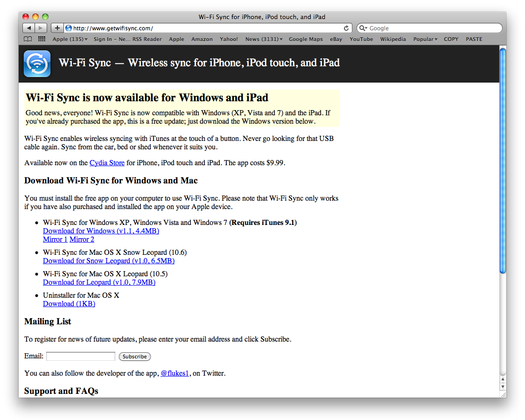Click Download for Snow Leopard link
Image resolution: width=525 pixels, height=420 pixels.
[108, 260]
